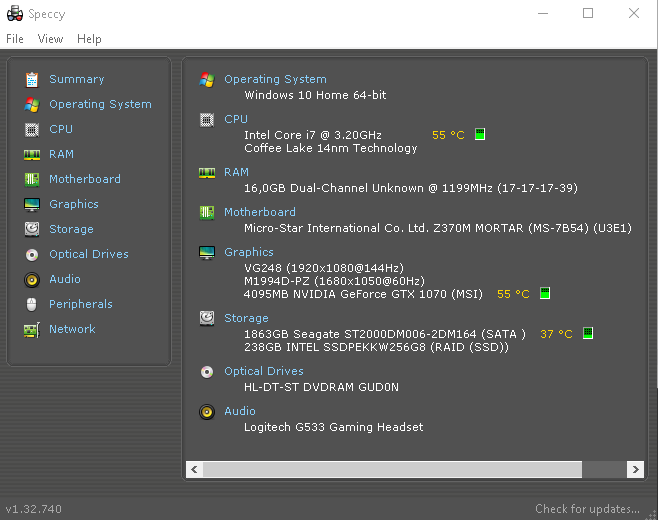Click the Motherboard heading link in summary
The width and height of the screenshot is (658, 520).
(x=260, y=212)
